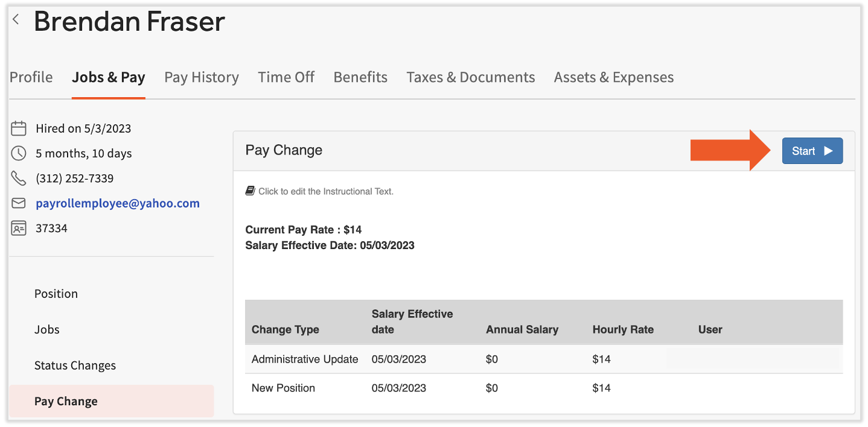Screen dimensions: 868x427
Task: Click the envelope icon beside the email
Action: tap(18, 203)
